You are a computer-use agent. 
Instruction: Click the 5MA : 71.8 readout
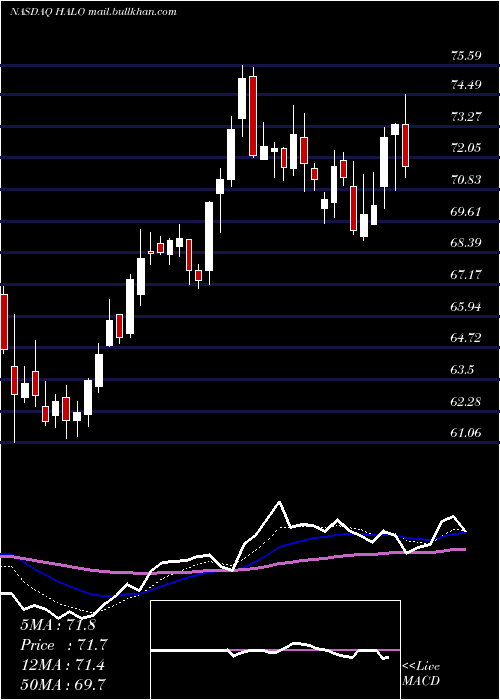tap(58, 625)
